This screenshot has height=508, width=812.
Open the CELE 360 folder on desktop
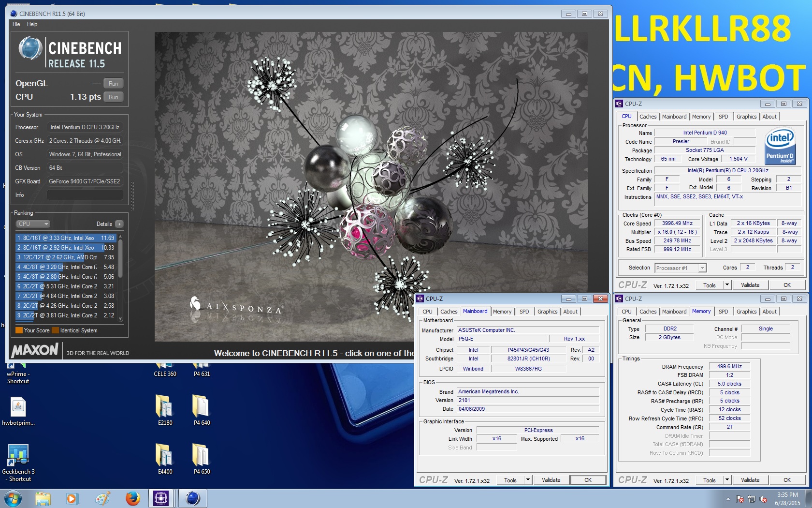point(165,370)
